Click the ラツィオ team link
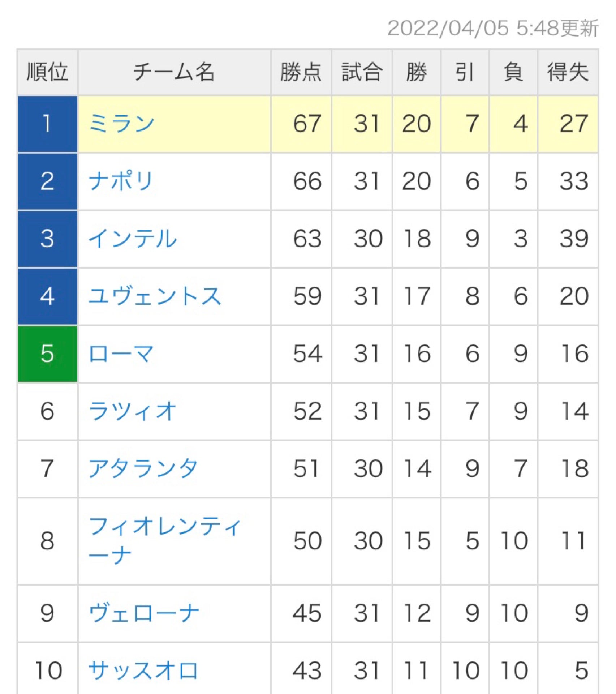This screenshot has height=694, width=616. click(133, 411)
